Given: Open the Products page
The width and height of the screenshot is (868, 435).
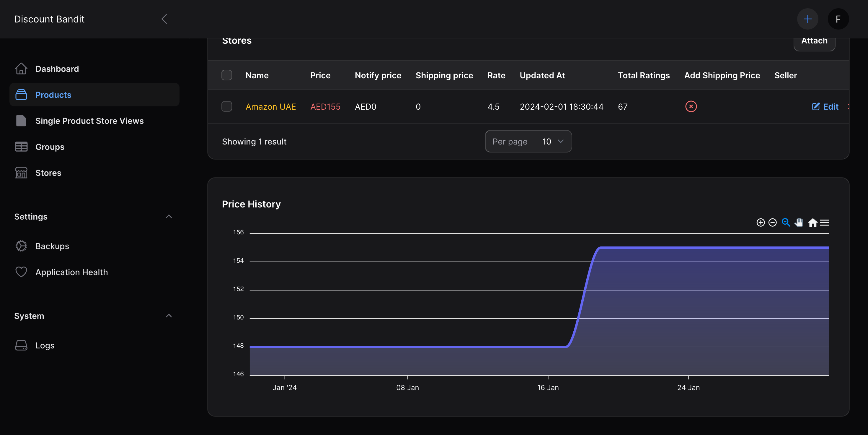Looking at the screenshot, I should pyautogui.click(x=94, y=95).
